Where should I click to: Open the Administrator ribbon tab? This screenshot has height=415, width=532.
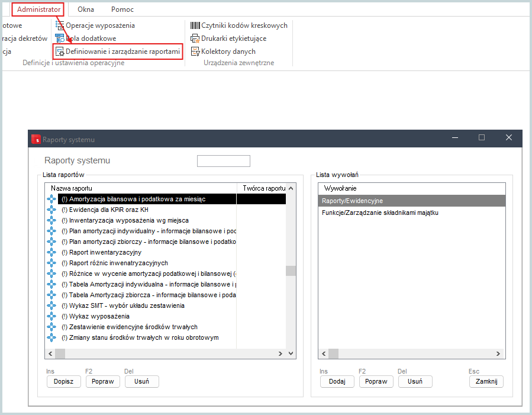point(38,9)
